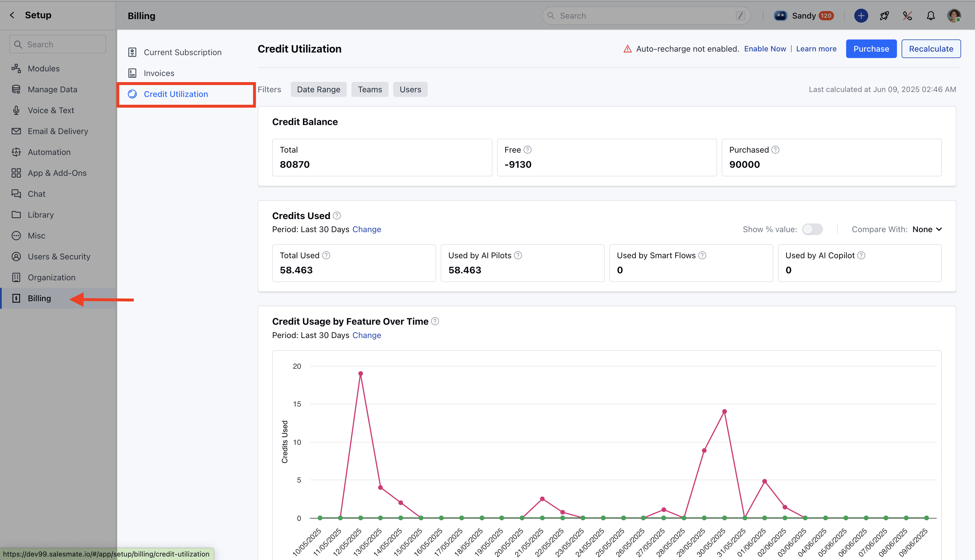The image size is (975, 560).
Task: Click the help icon beside Used by AI Copilot
Action: coord(862,255)
